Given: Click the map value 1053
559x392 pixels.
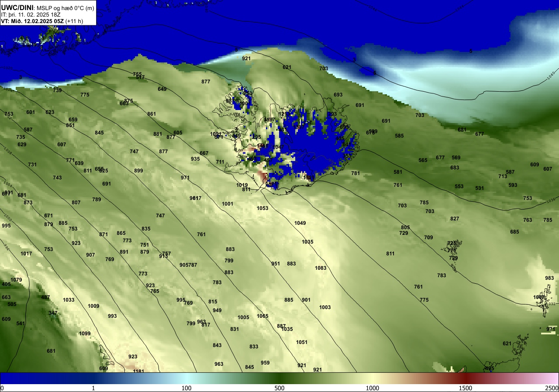Looking at the screenshot, I should click(262, 208).
